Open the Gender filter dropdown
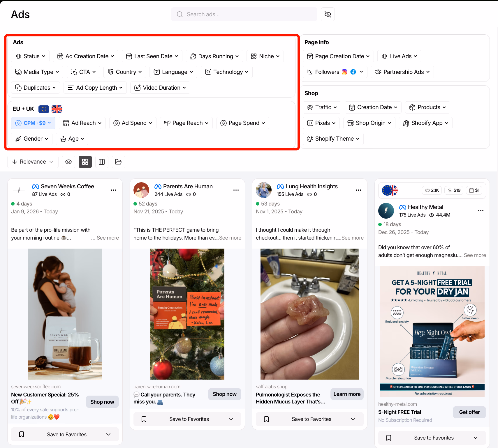Image resolution: width=498 pixels, height=448 pixels. coord(32,139)
